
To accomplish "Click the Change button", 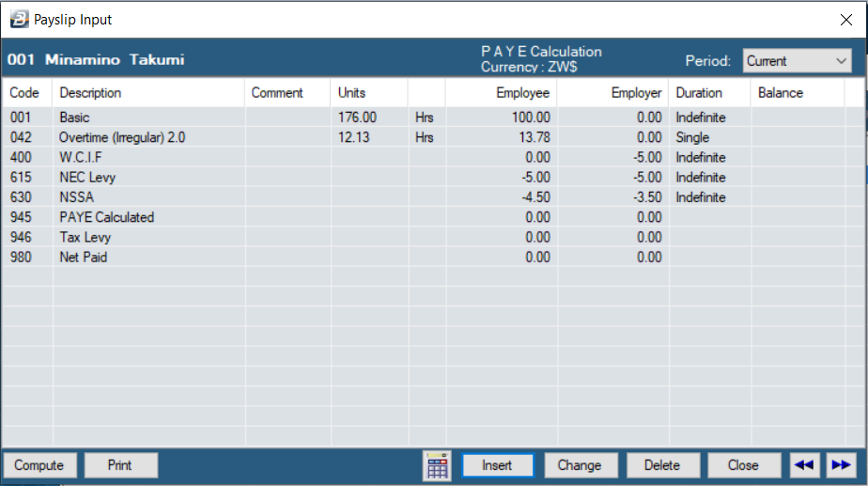I will point(581,465).
